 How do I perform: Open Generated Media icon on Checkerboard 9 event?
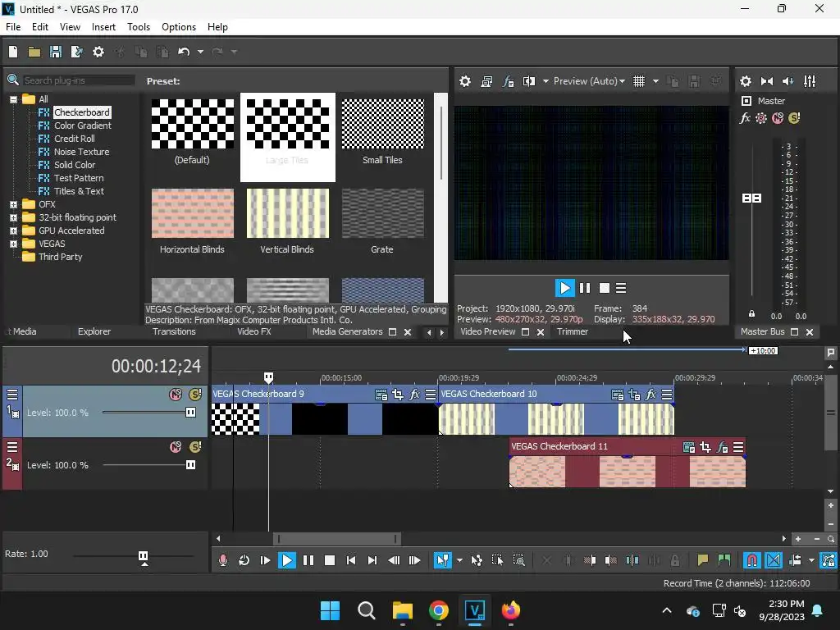(x=381, y=395)
